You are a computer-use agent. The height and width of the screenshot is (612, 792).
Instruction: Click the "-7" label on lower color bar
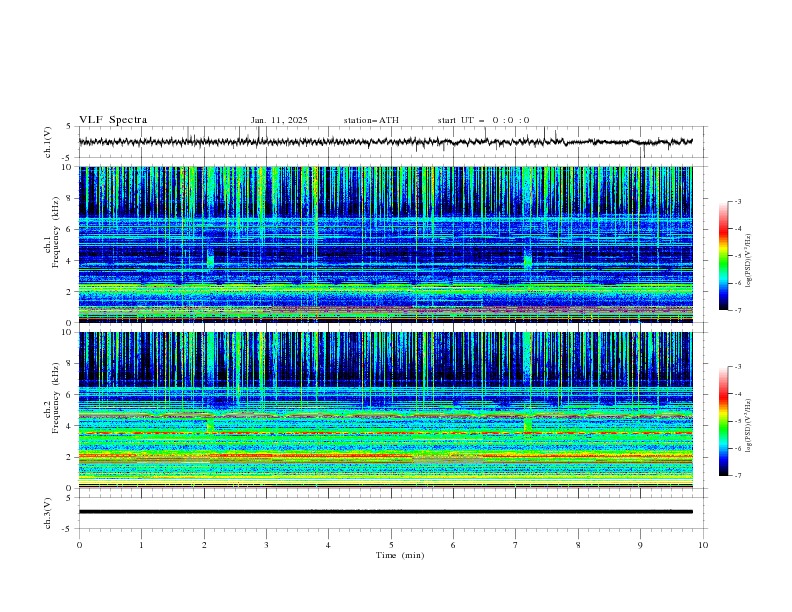click(x=738, y=476)
